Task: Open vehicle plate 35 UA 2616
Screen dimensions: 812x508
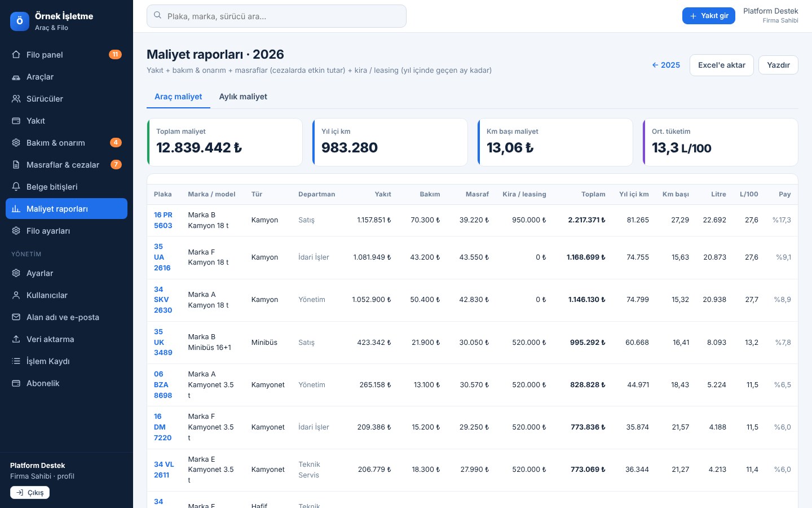Action: pos(162,257)
